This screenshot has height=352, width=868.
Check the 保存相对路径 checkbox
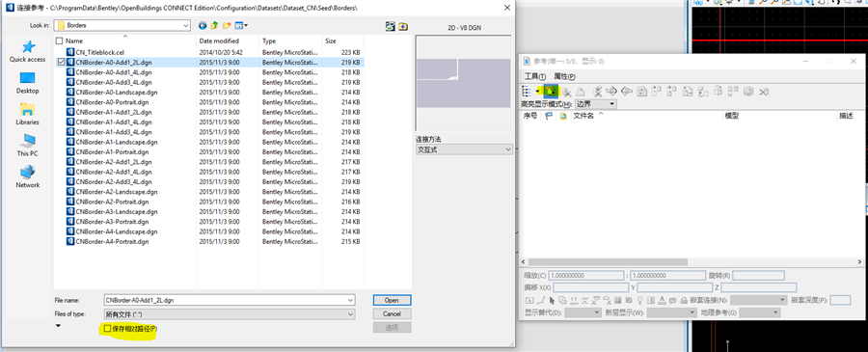(x=107, y=329)
